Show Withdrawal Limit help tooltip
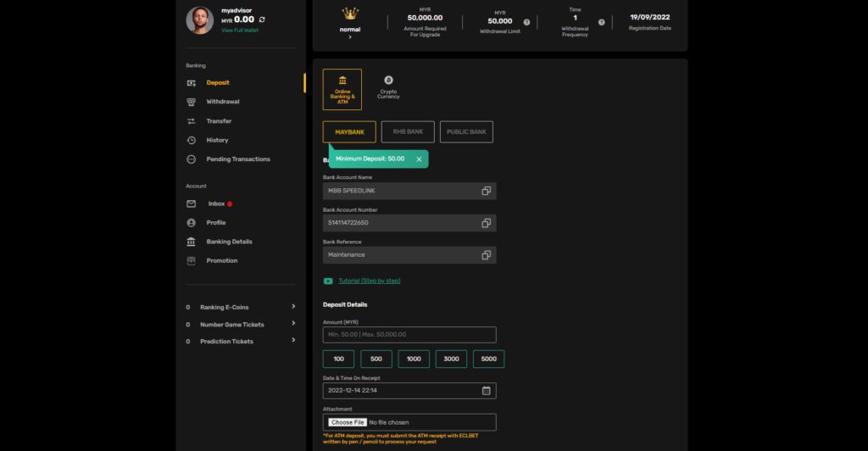The width and height of the screenshot is (868, 451). coord(526,22)
